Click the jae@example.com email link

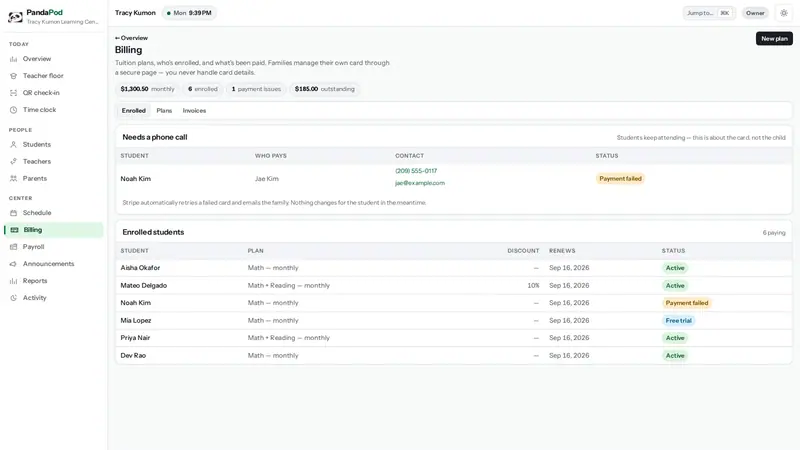[x=420, y=183]
